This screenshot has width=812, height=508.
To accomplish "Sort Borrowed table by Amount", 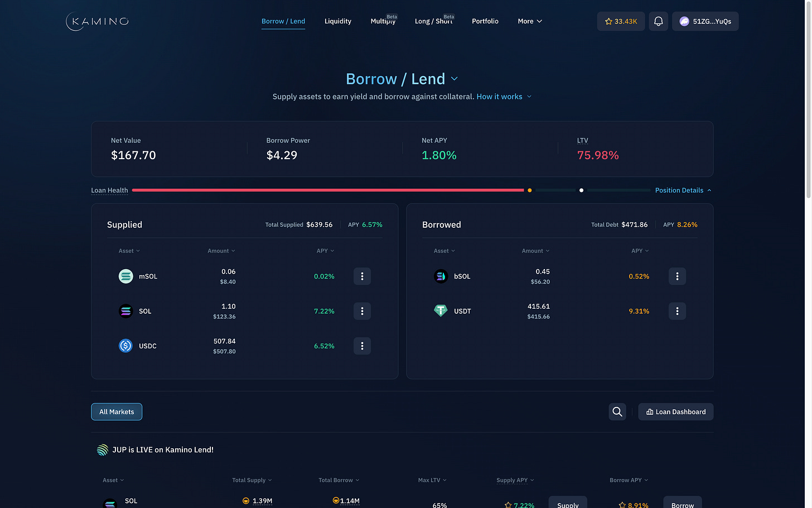I will [x=536, y=251].
